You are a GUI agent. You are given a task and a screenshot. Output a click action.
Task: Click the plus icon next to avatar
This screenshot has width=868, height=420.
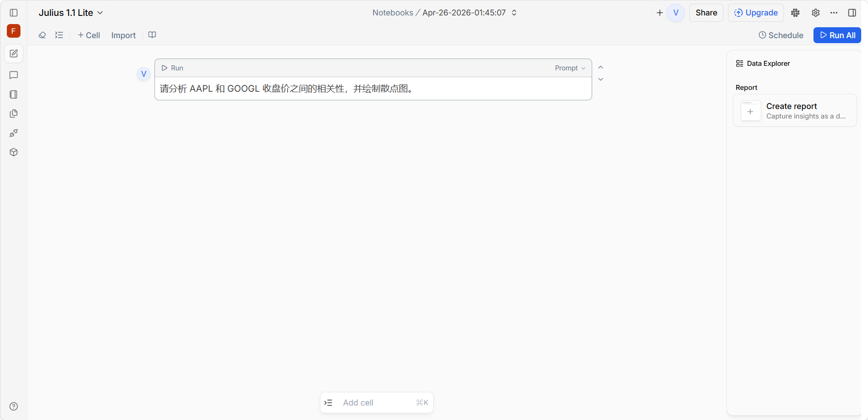click(660, 13)
